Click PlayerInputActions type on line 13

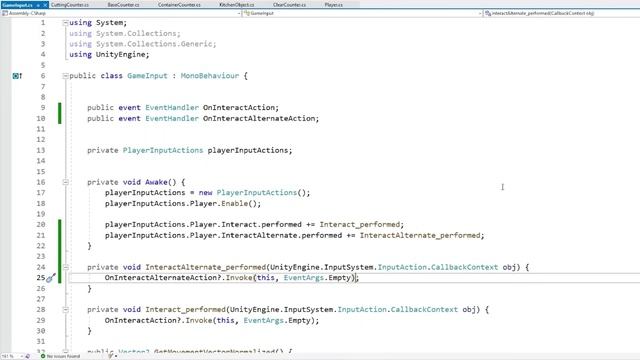coord(163,150)
